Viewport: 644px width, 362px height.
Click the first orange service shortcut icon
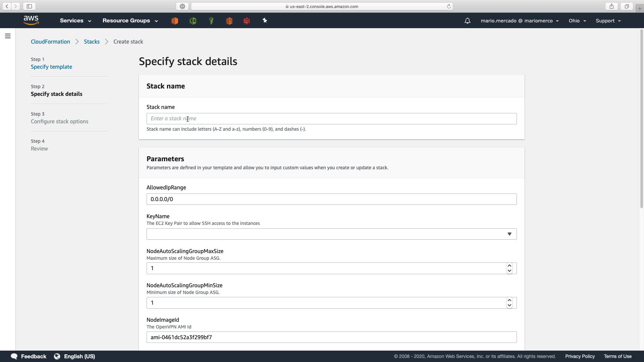pos(175,21)
